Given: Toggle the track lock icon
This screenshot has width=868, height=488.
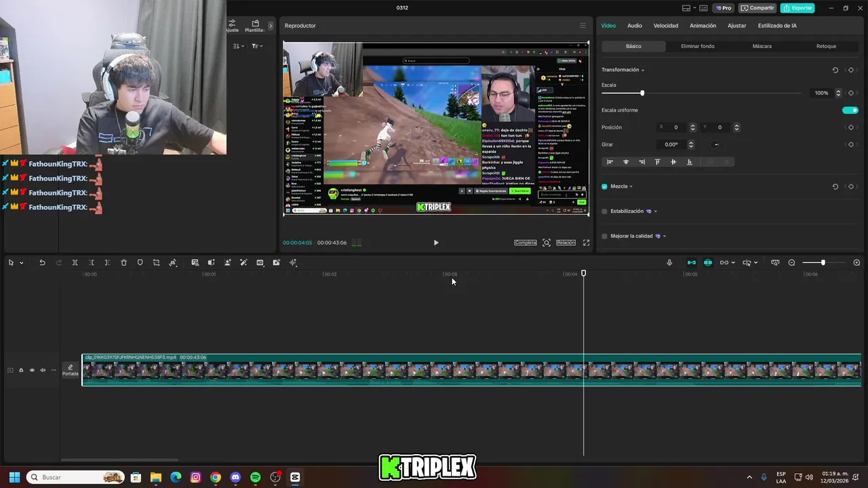Looking at the screenshot, I should [x=20, y=370].
